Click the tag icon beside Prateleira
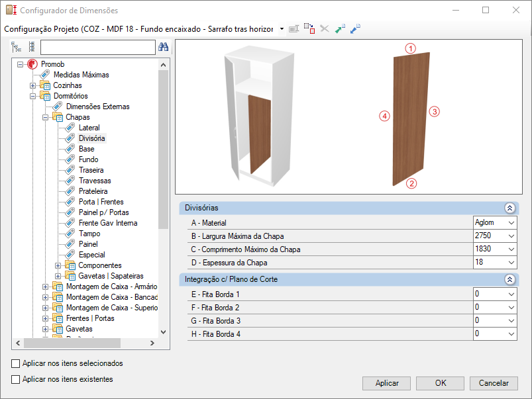532x399 pixels. (x=70, y=191)
